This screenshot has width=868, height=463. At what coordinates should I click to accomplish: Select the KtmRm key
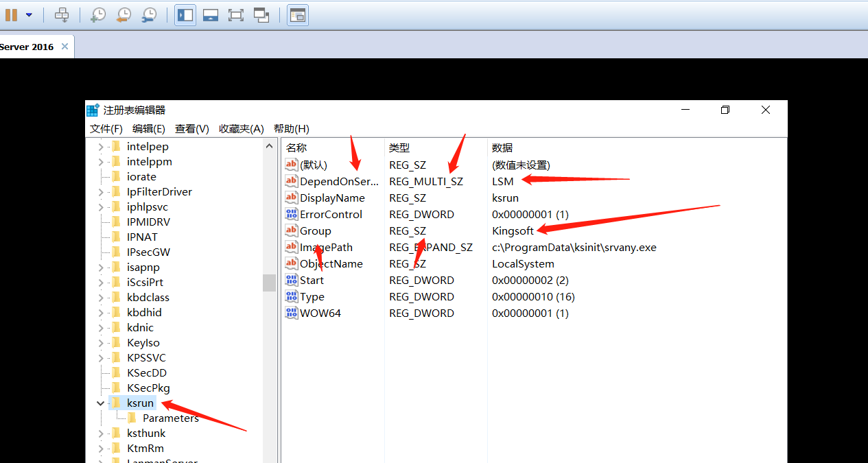[x=145, y=449]
